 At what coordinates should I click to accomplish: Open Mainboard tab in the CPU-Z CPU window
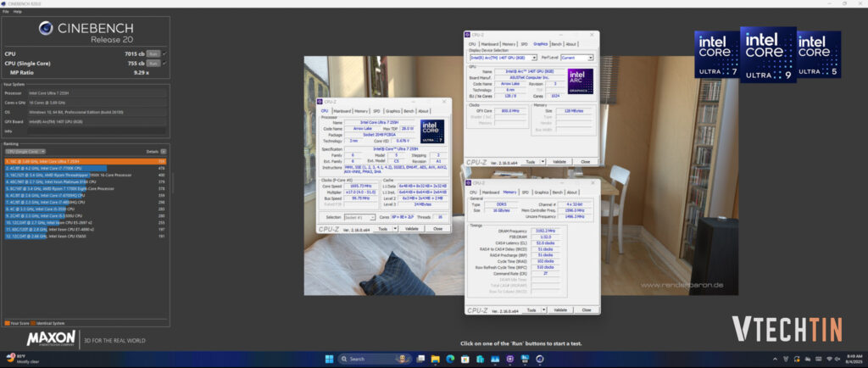342,111
